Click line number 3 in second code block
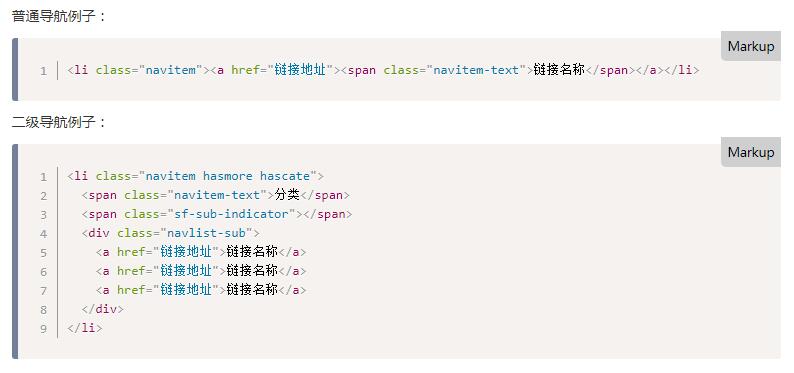This screenshot has height=373, width=794. (44, 215)
